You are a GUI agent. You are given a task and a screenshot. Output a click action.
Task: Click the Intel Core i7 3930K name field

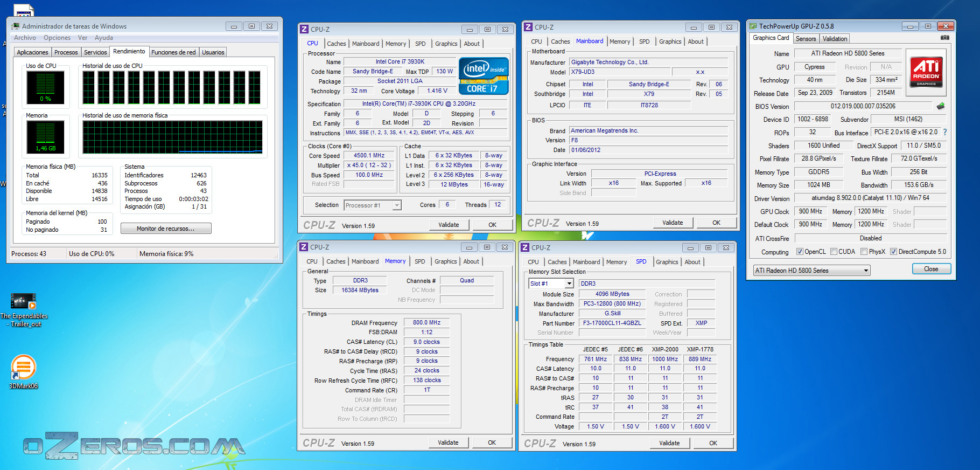click(x=400, y=61)
